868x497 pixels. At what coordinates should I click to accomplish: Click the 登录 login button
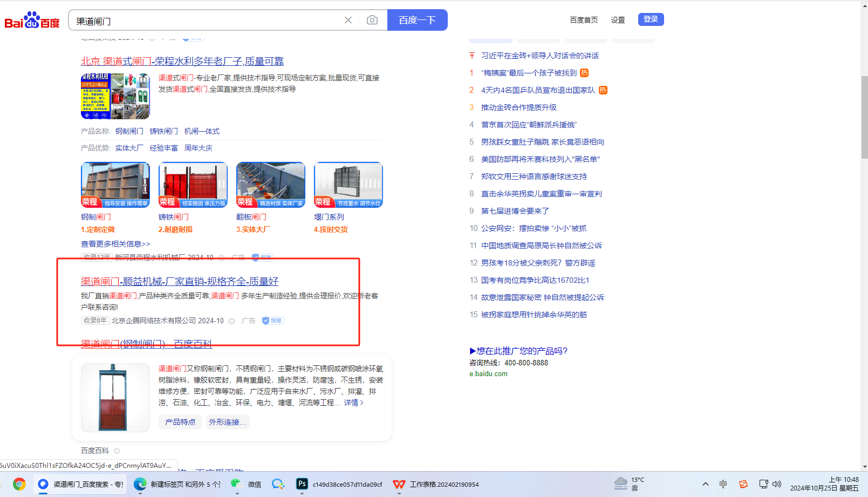click(651, 19)
